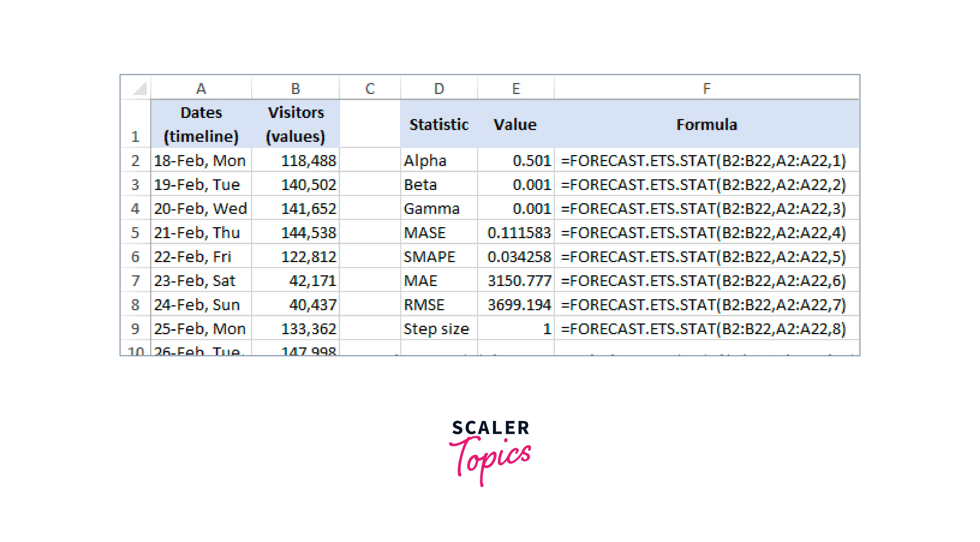Select column D header
The image size is (980, 542).
pos(439,89)
